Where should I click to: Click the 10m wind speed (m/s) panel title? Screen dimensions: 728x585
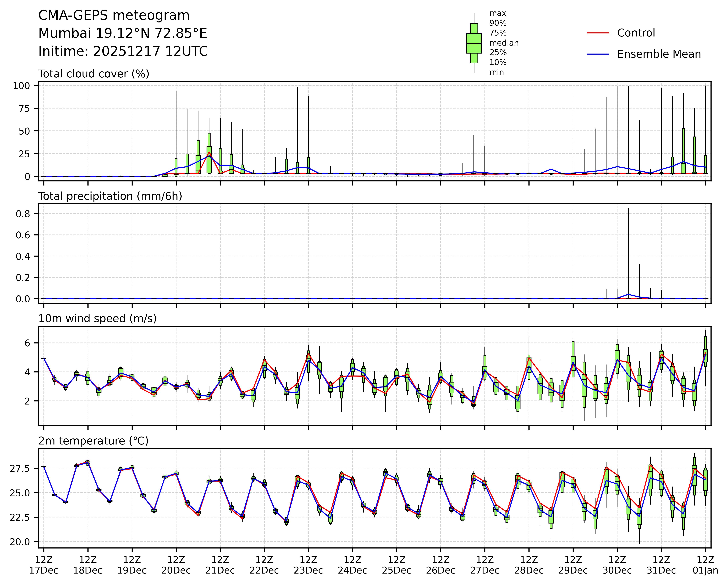click(97, 319)
